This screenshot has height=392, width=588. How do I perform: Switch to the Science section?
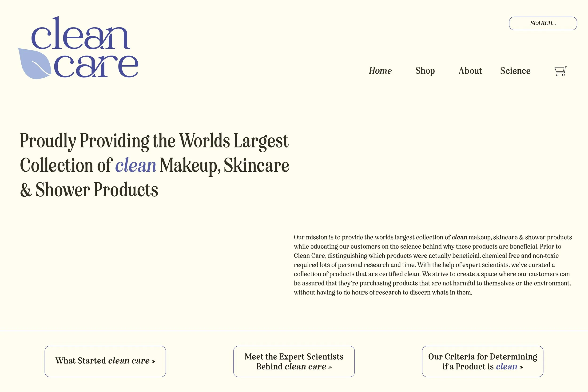click(516, 71)
